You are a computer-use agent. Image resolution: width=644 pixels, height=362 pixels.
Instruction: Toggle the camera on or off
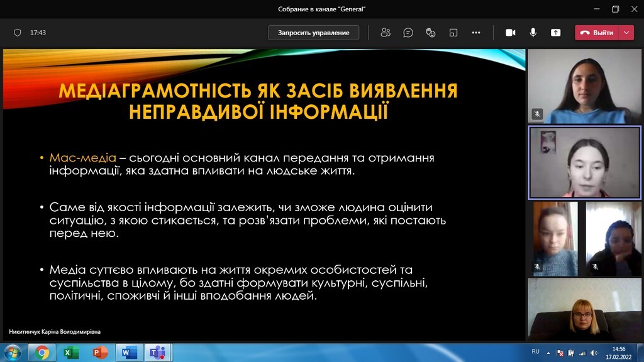[x=511, y=33]
